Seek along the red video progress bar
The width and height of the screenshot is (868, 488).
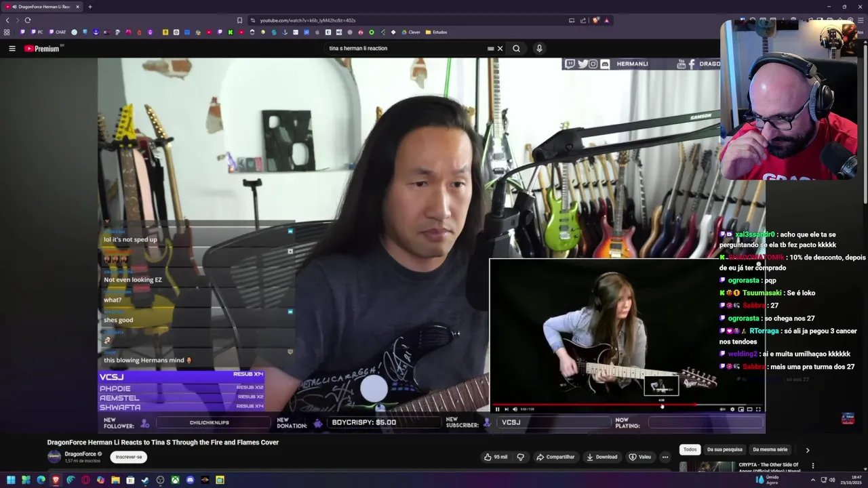(627, 405)
